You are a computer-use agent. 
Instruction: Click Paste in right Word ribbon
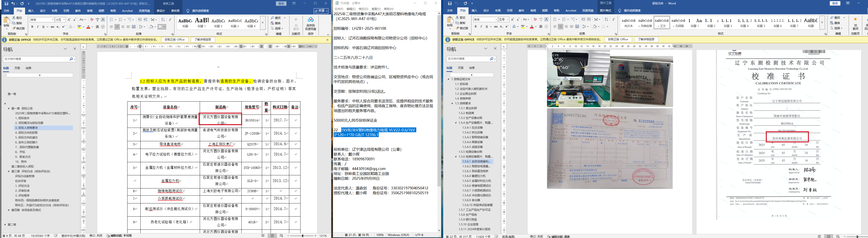pos(450,23)
